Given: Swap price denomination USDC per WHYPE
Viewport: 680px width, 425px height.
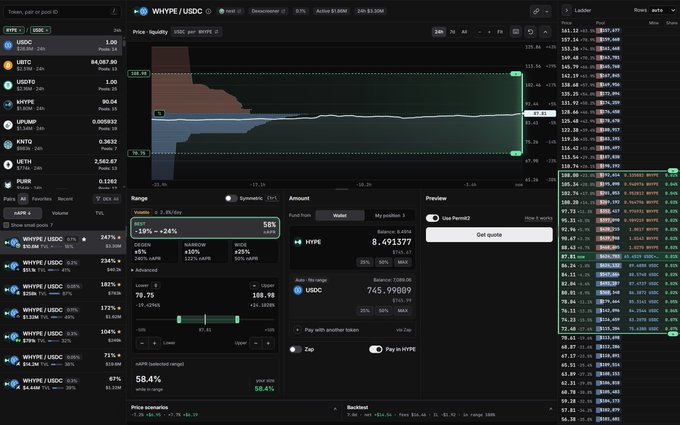Looking at the screenshot, I should click(196, 32).
